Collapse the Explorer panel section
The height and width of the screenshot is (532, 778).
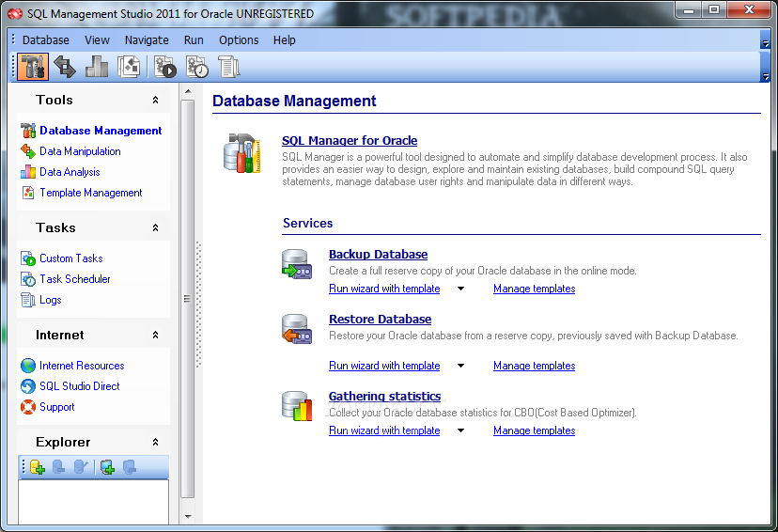tap(155, 442)
